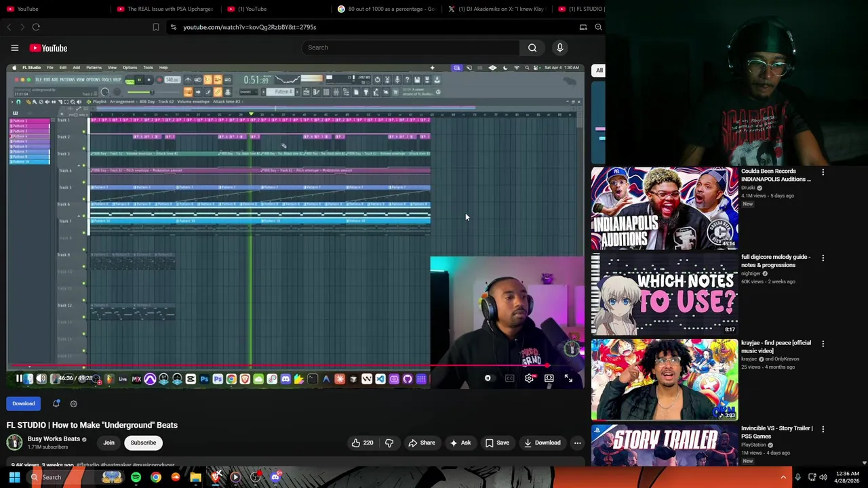Dislike the video
The height and width of the screenshot is (488, 868).
389,443
